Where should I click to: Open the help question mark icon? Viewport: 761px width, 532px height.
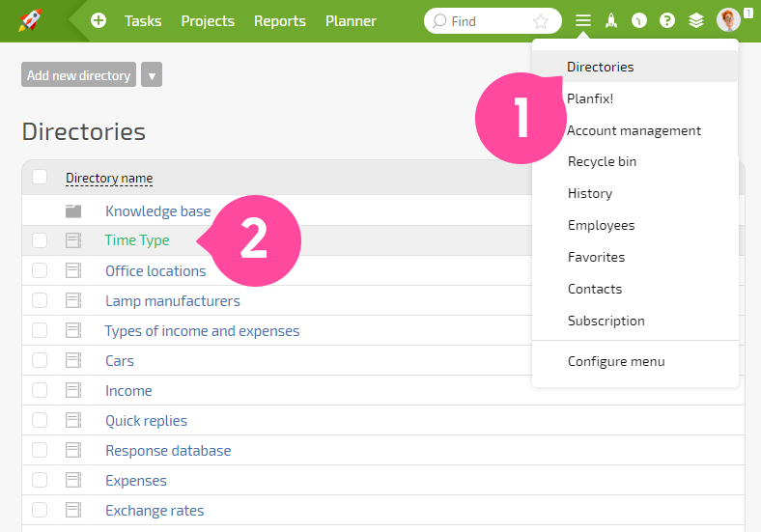pos(667,20)
